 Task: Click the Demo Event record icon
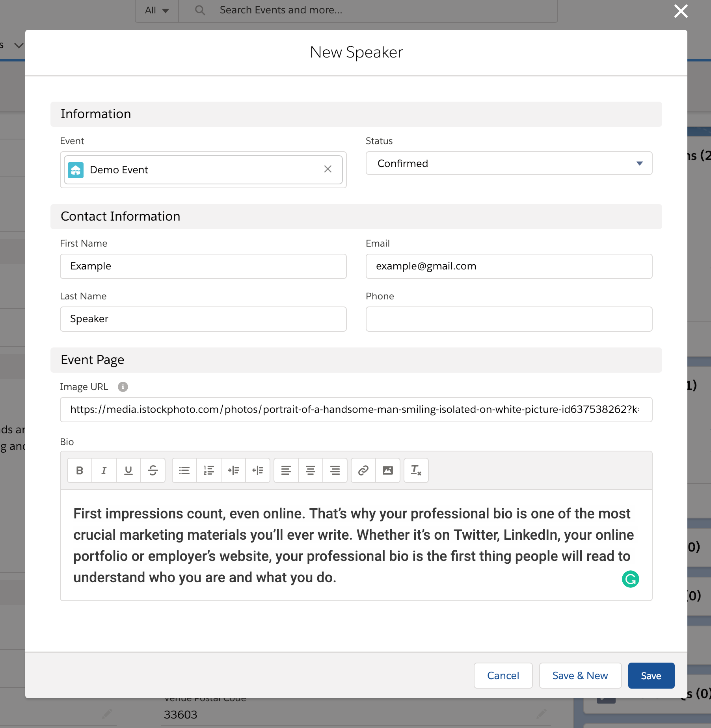click(76, 170)
